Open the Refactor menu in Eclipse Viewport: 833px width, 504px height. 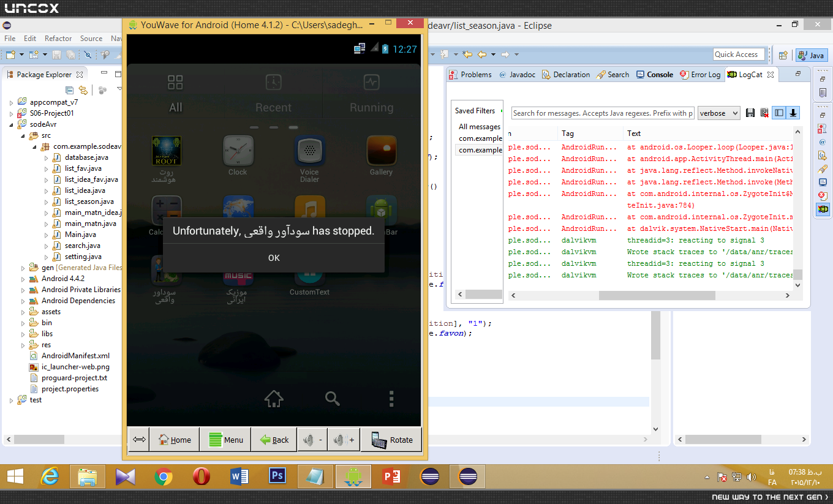click(58, 39)
